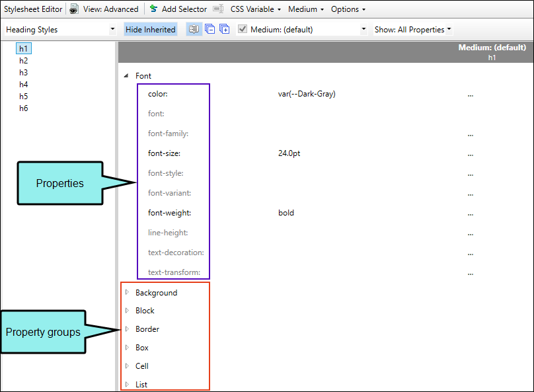This screenshot has height=392, width=534.
Task: Open the ellipsis editor for the color property
Action: 471,95
